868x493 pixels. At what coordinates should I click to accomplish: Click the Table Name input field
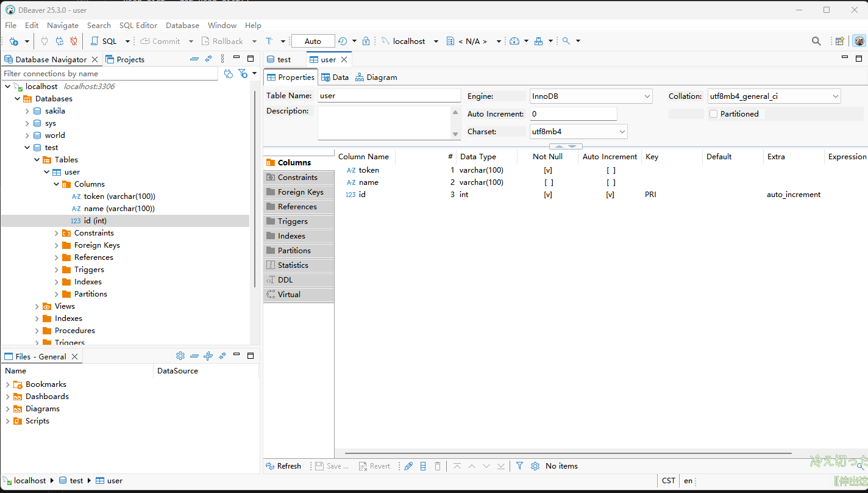pos(389,96)
